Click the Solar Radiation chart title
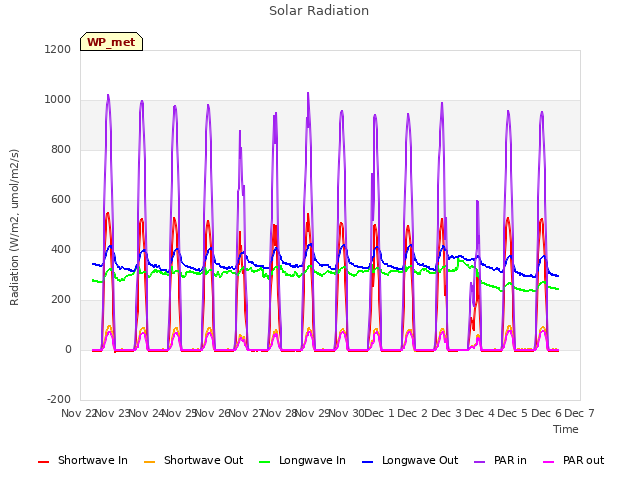Image resolution: width=640 pixels, height=480 pixels. click(319, 11)
